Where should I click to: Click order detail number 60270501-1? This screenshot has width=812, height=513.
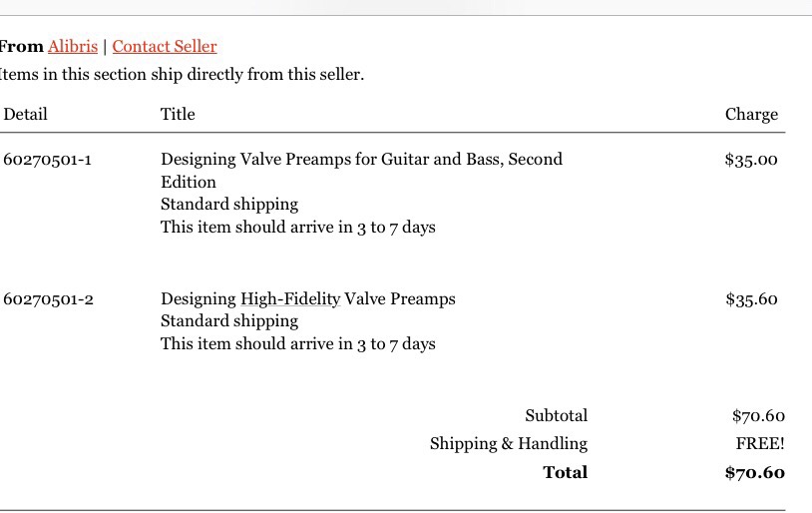click(x=47, y=160)
